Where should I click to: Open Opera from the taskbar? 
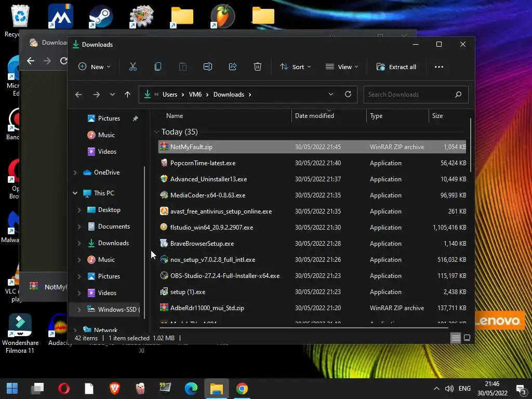(x=63, y=389)
